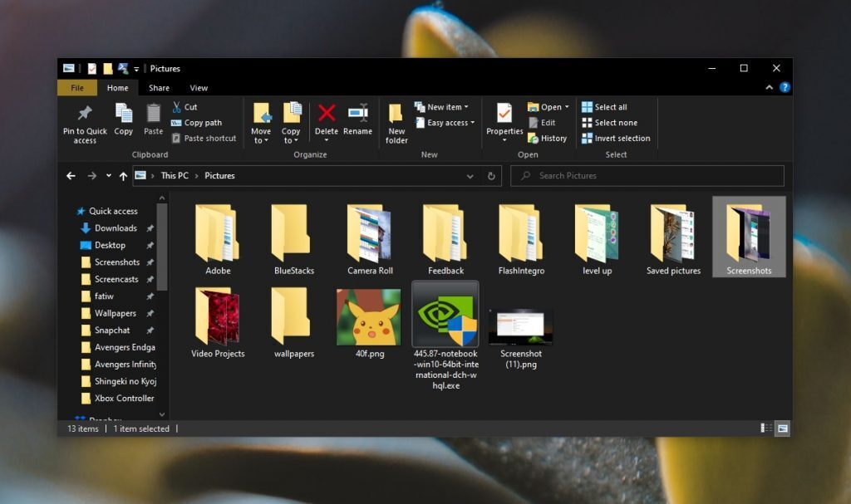The width and height of the screenshot is (851, 504).
Task: Switch to the View ribbon tab
Action: 199,87
